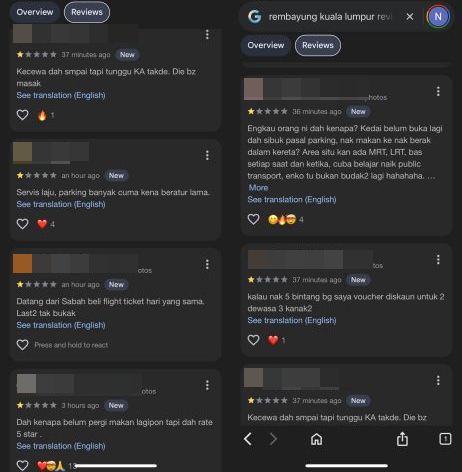Switch to Overview tab in right panel
This screenshot has width=462, height=472.
point(266,45)
